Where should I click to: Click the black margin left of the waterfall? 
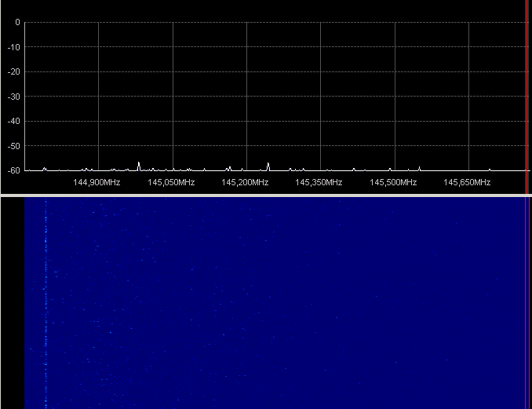click(x=12, y=302)
